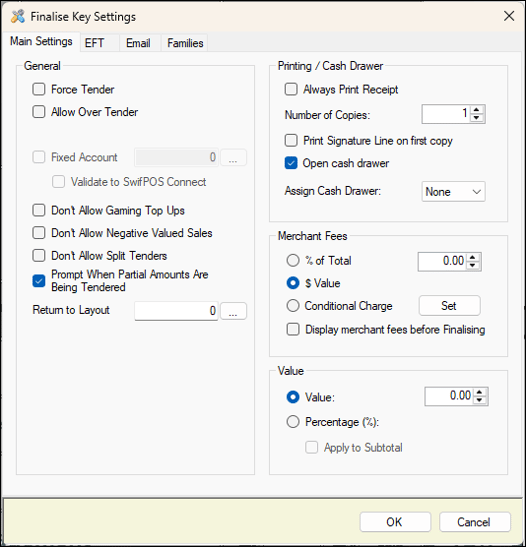This screenshot has width=526, height=547.
Task: Increase the merchant fee amount
Action: coord(473,257)
